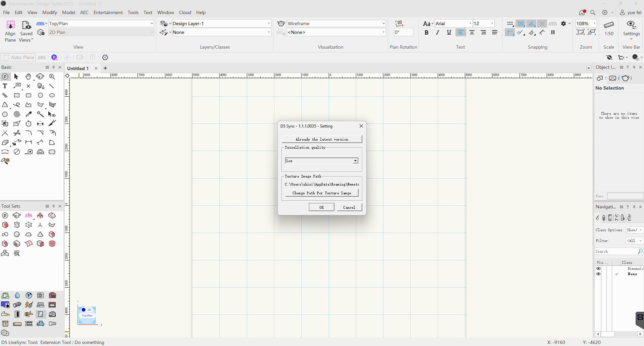Open Saved Views button

point(26,32)
